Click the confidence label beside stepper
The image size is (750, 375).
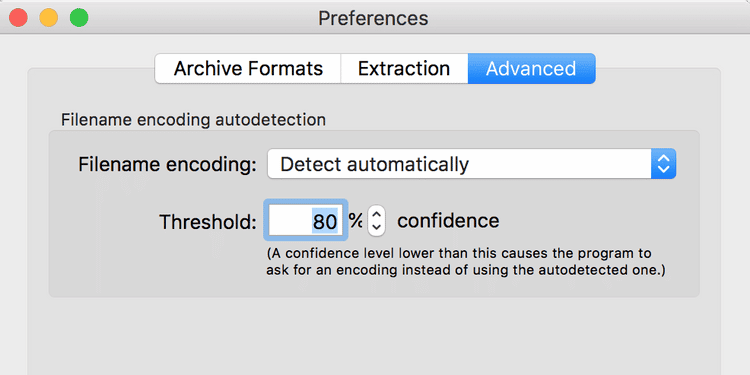point(448,221)
